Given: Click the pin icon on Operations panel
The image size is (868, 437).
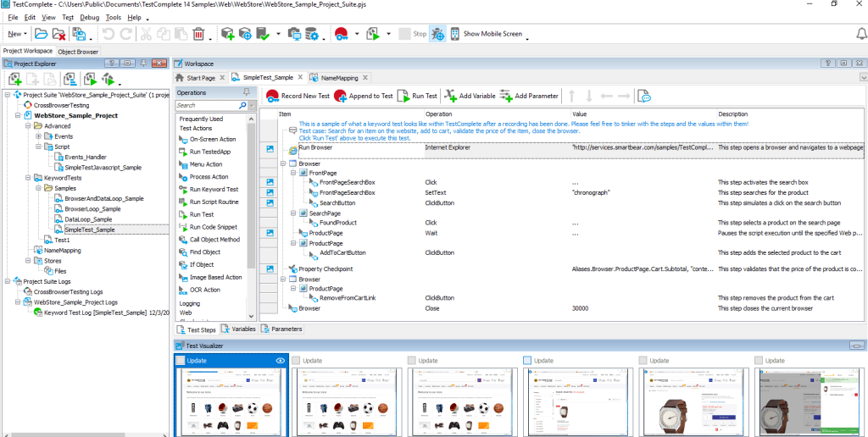Looking at the screenshot, I should 247,92.
